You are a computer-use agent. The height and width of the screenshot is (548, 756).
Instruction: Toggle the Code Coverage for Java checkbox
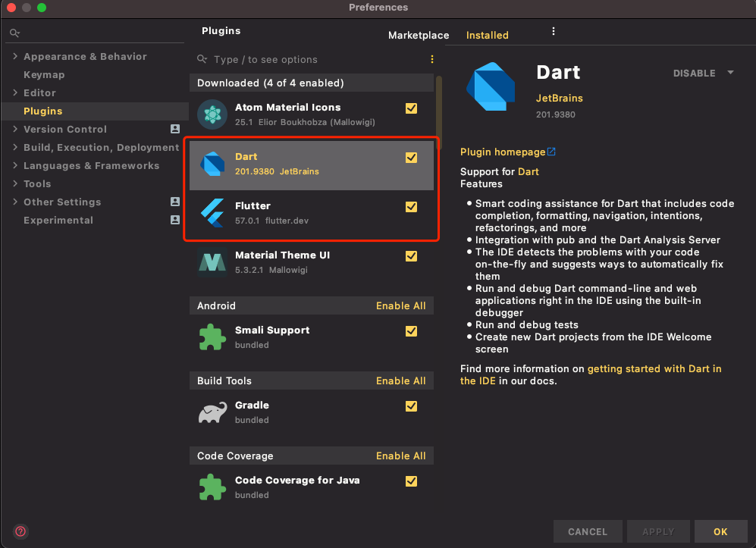click(x=411, y=481)
